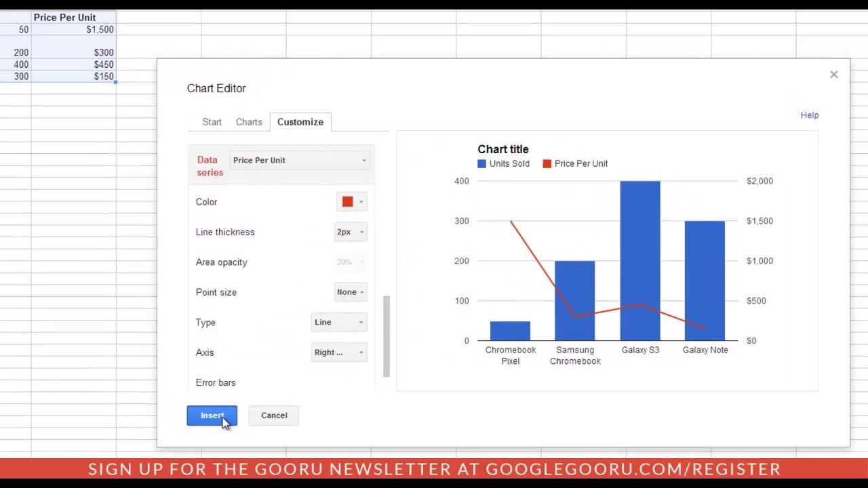
Task: Switch to the Charts tab
Action: pos(249,122)
